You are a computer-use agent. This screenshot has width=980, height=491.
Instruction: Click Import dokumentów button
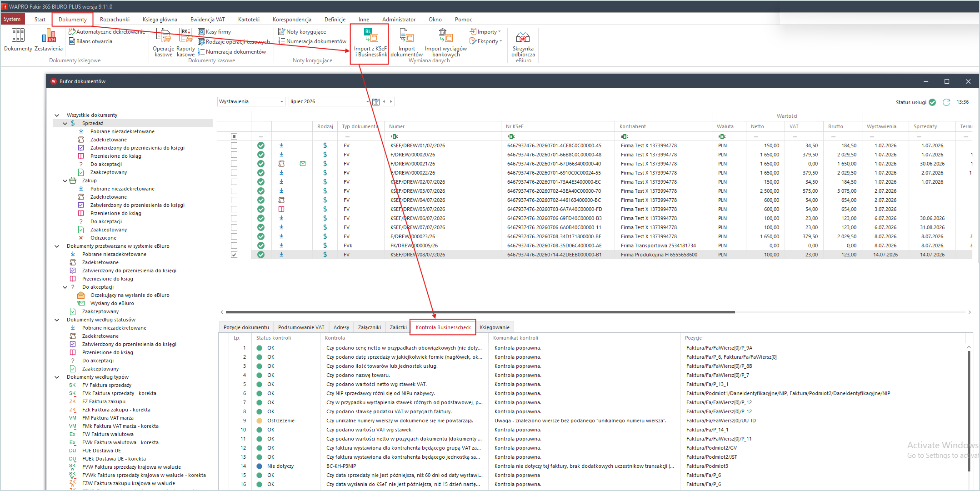point(406,42)
